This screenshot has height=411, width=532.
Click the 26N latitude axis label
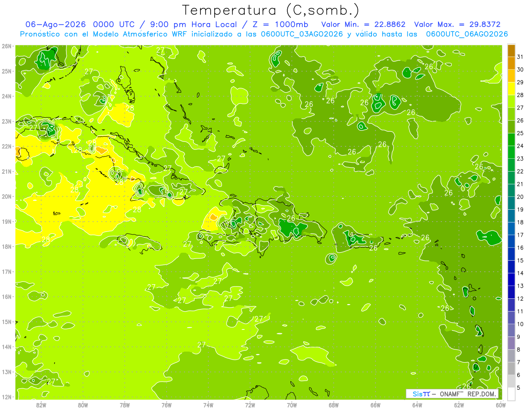pos(7,46)
